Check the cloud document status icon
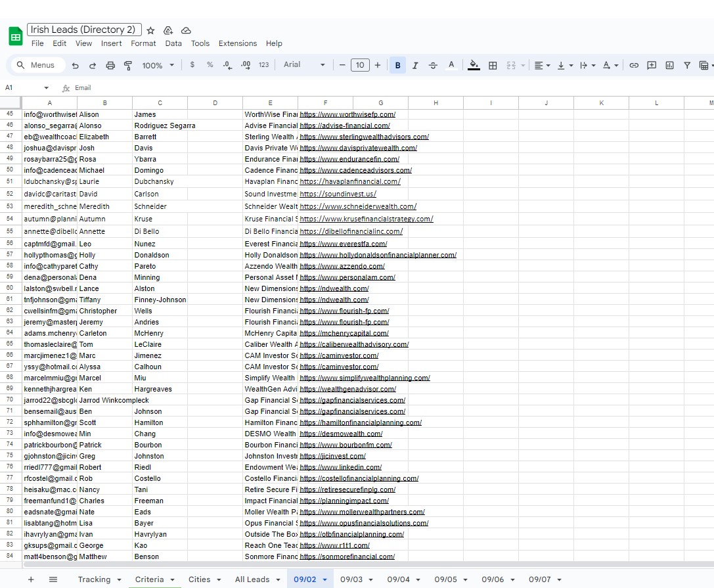This screenshot has height=588, width=714. click(x=186, y=30)
